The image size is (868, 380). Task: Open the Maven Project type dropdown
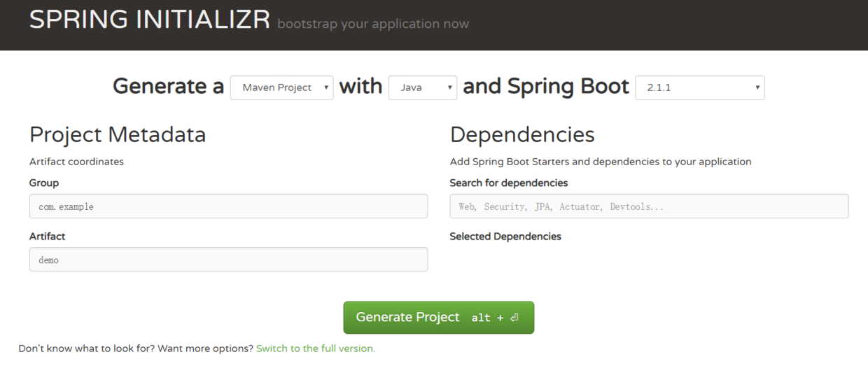click(281, 87)
